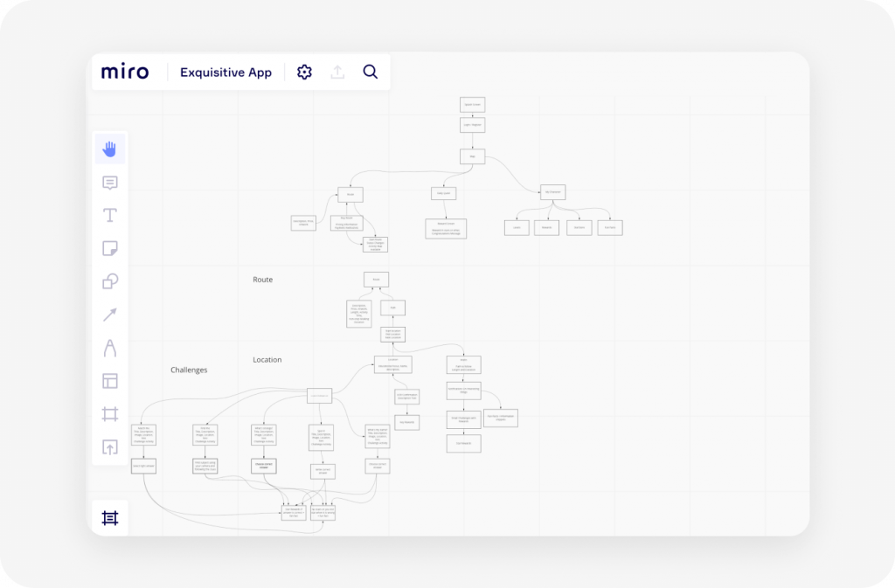Click the export/share icon in the header
The height and width of the screenshot is (588, 895).
(337, 72)
